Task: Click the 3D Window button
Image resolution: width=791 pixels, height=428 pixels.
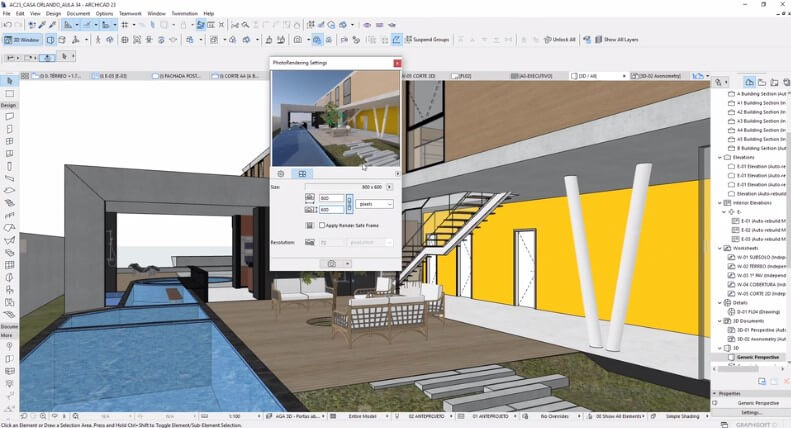Action: point(22,39)
